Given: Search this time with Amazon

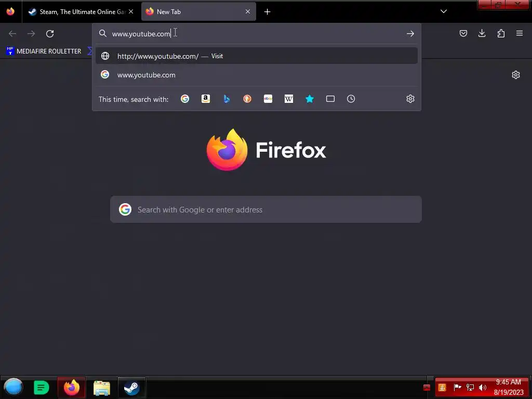Looking at the screenshot, I should click(206, 99).
